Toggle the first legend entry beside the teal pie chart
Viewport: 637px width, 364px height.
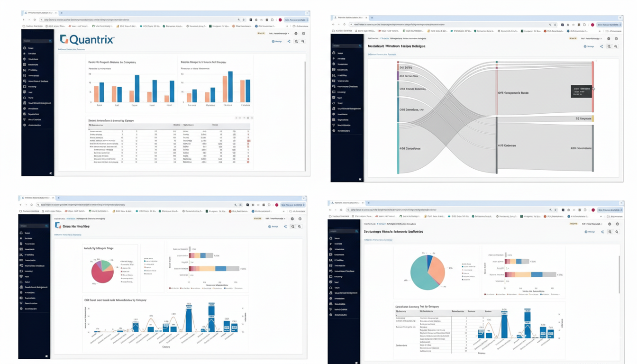(x=463, y=266)
